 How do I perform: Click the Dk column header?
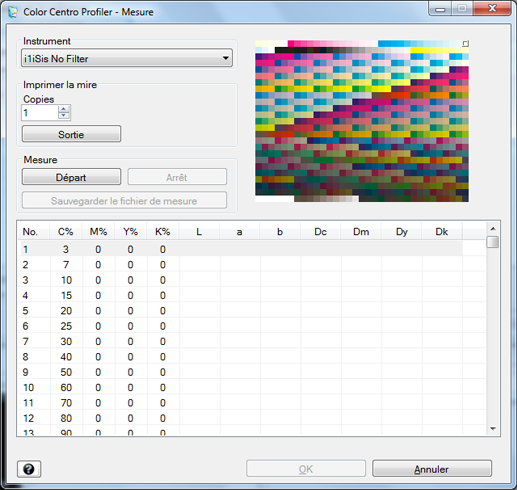coord(442,231)
